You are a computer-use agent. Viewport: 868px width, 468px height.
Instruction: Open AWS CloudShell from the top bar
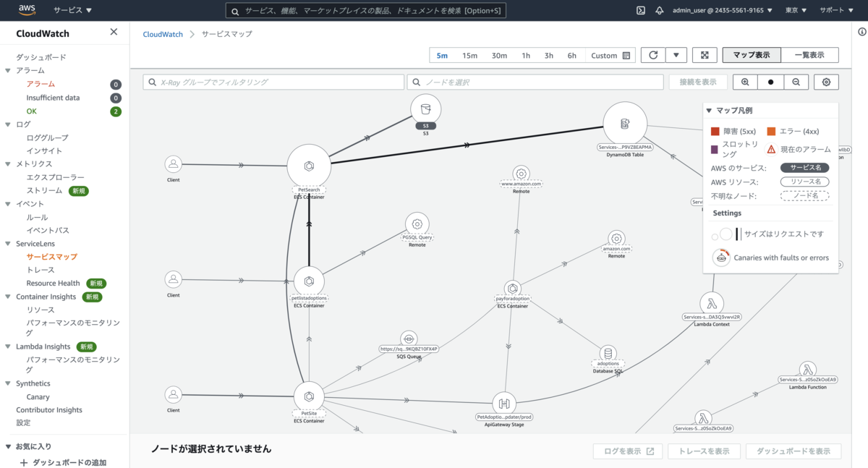click(640, 11)
